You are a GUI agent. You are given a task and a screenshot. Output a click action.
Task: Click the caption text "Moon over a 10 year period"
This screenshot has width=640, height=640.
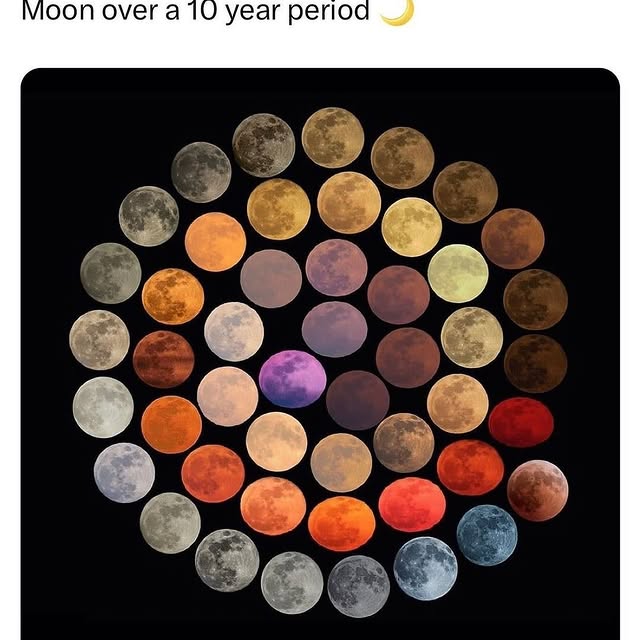[195, 11]
